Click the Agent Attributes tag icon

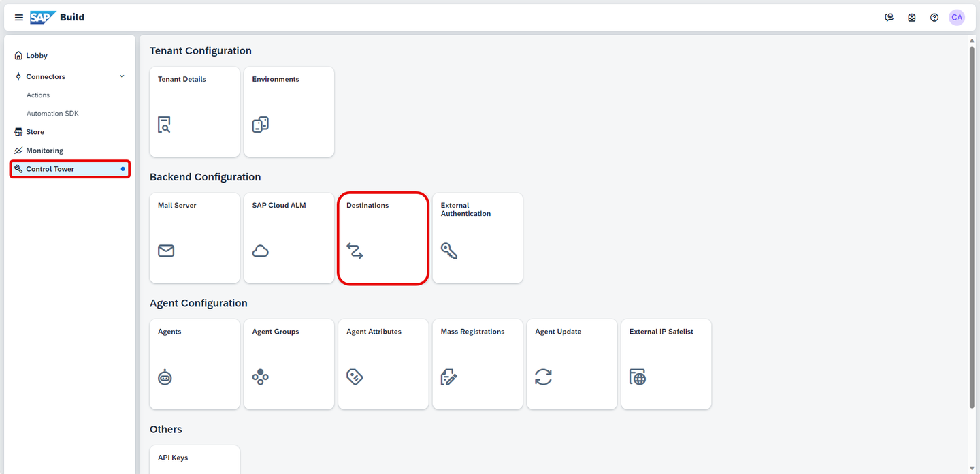point(355,377)
